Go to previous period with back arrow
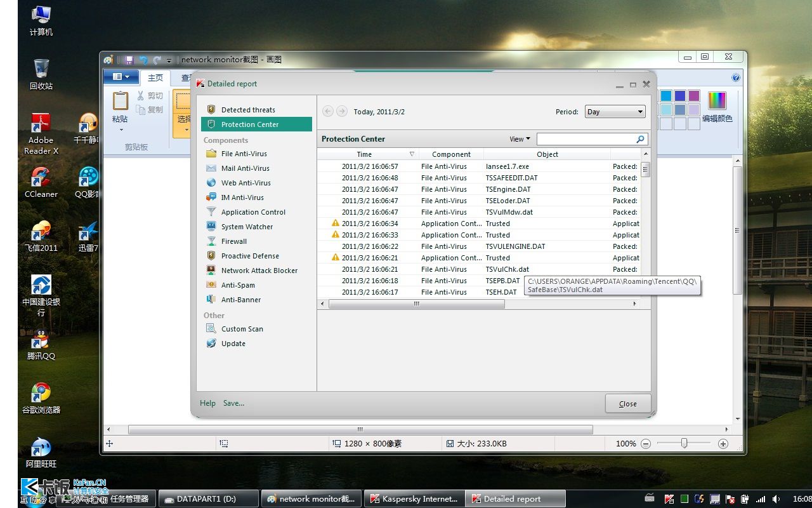Screen dimensions: 812x508 [x=328, y=111]
